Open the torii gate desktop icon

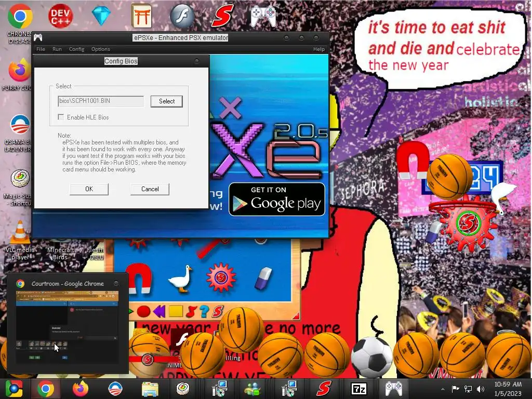tap(141, 16)
